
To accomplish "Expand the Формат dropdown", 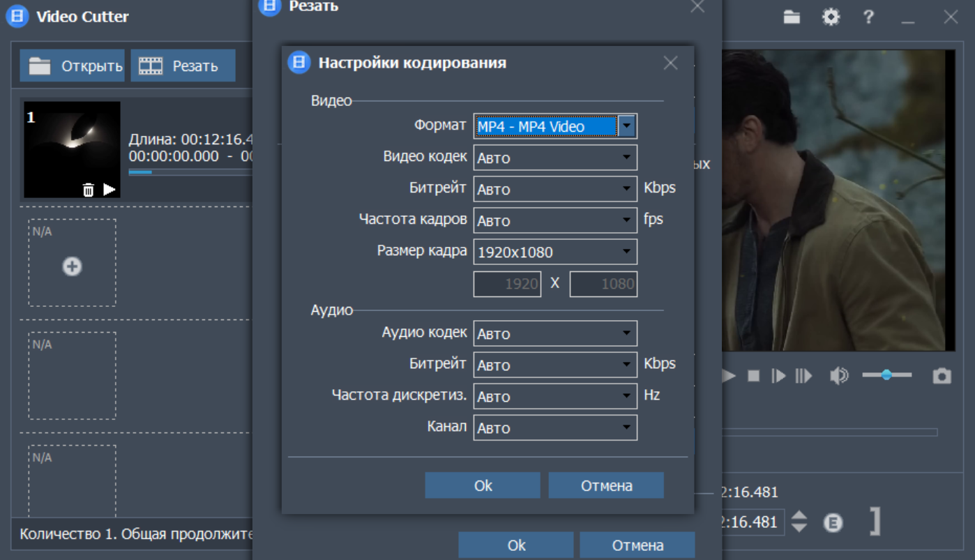I will click(x=627, y=126).
